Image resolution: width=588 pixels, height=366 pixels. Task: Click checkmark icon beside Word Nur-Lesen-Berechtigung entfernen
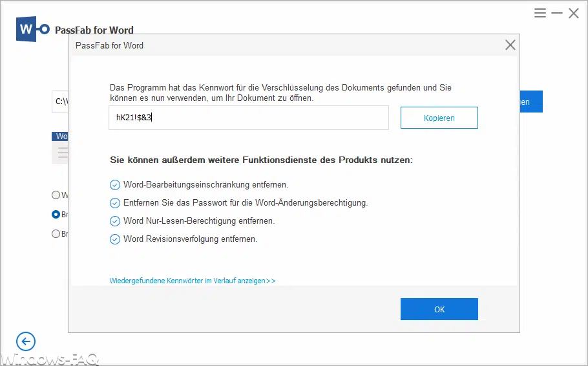click(116, 221)
